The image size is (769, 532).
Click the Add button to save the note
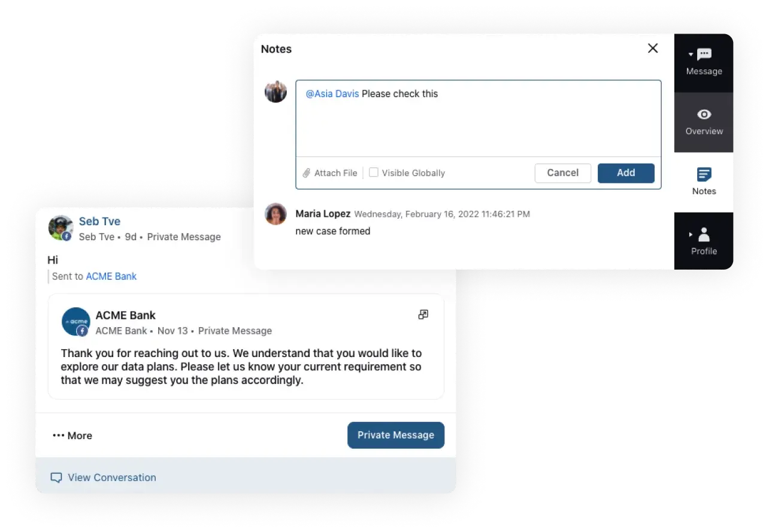click(x=625, y=173)
